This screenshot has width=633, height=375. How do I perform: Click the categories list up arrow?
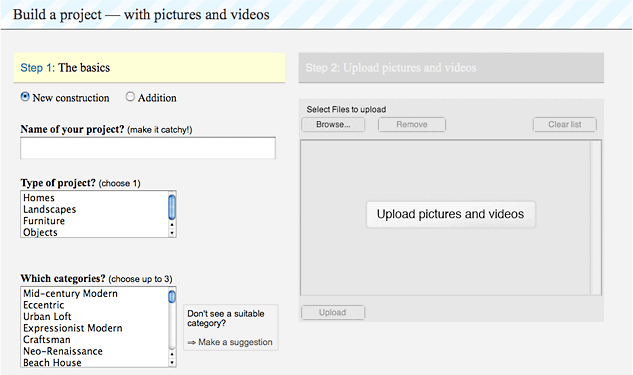pyautogui.click(x=172, y=354)
